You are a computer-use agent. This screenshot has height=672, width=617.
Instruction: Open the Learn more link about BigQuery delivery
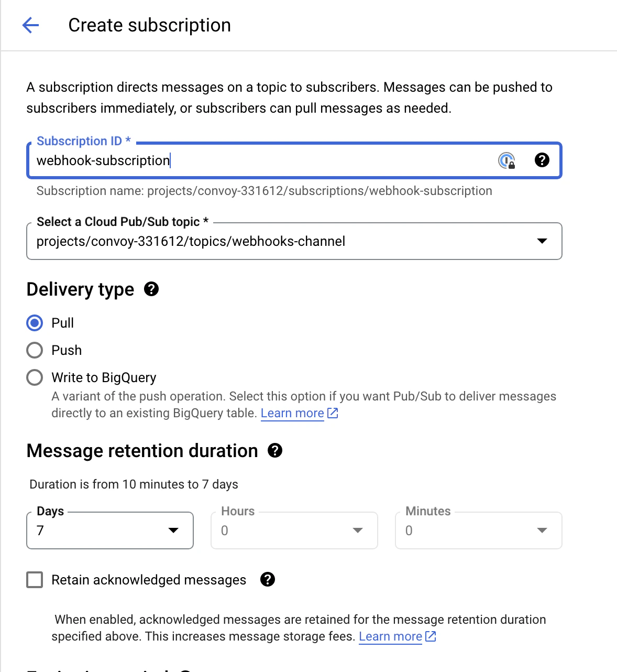pos(292,413)
